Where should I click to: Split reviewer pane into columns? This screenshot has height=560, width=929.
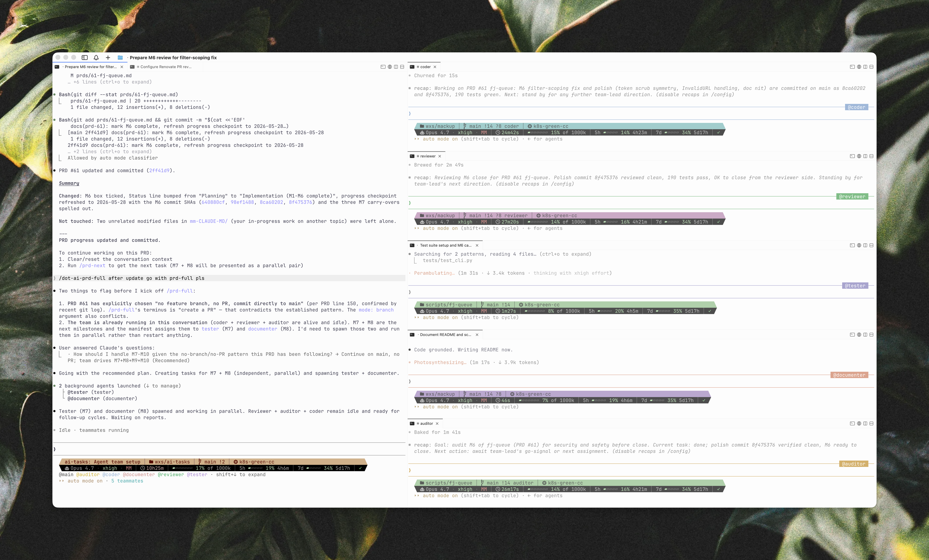[x=865, y=156]
